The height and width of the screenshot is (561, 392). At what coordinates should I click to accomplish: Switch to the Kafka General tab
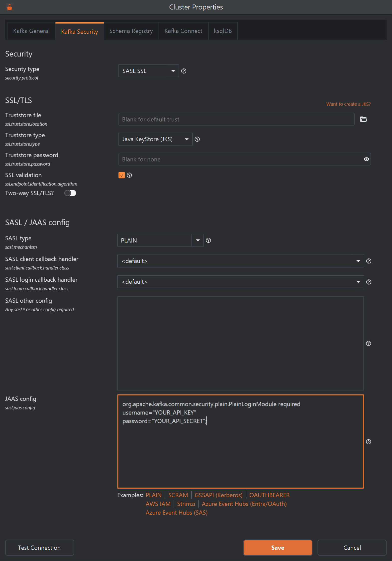(x=31, y=31)
